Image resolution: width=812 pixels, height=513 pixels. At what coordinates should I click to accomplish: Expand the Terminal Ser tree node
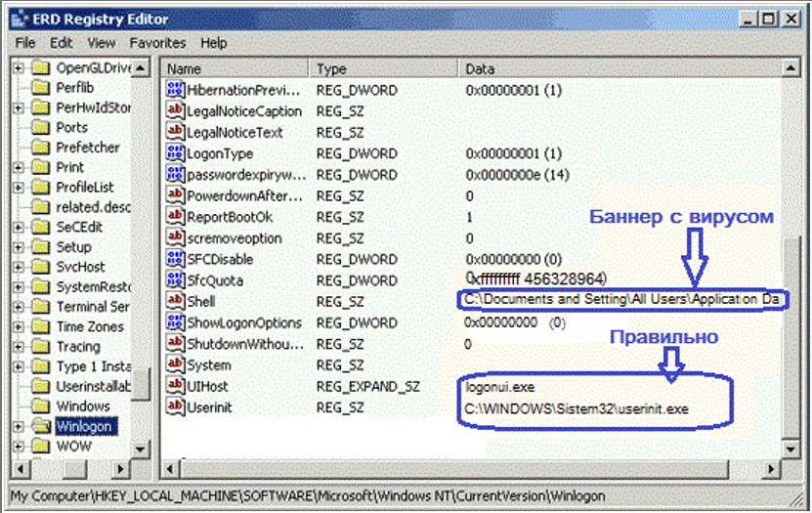tap(19, 307)
